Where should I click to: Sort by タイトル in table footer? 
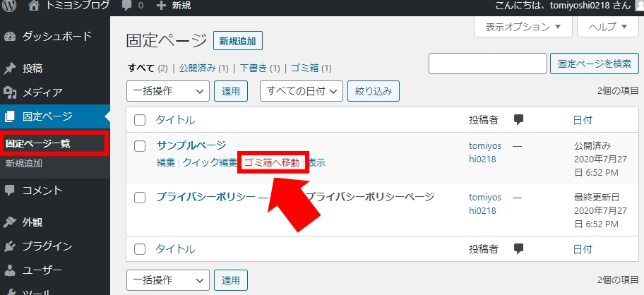coord(175,249)
